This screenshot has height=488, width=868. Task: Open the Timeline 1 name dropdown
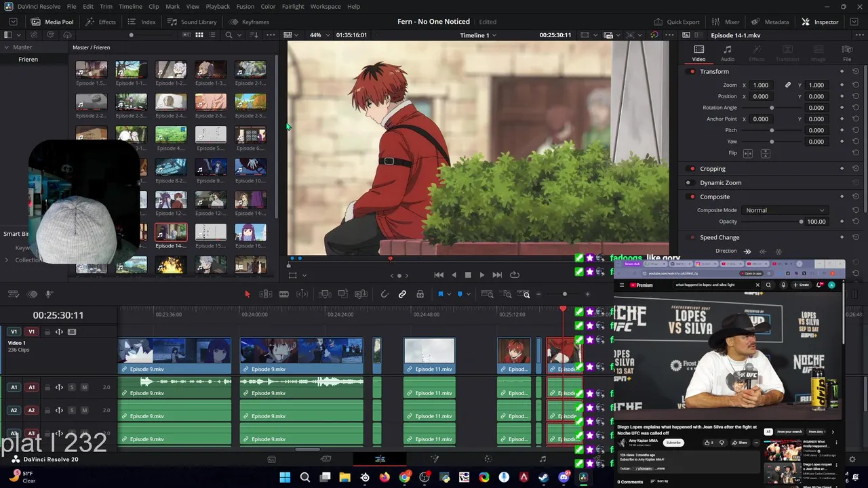pyautogui.click(x=478, y=35)
